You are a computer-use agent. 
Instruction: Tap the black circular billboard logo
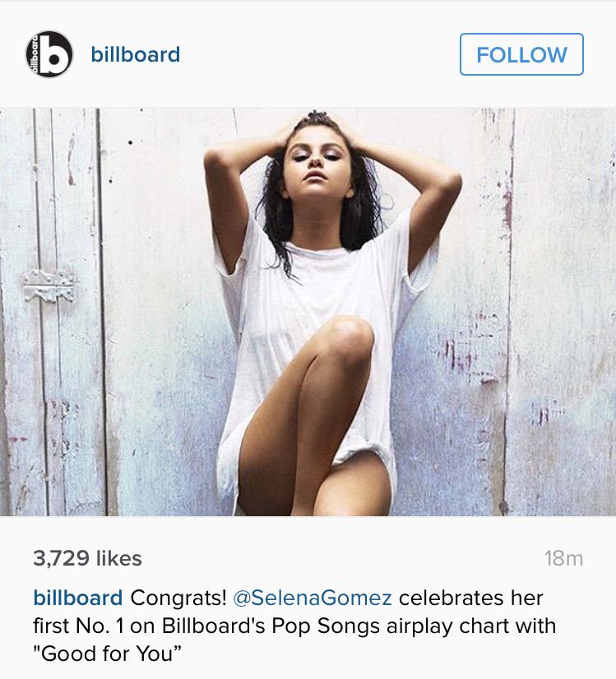tap(49, 54)
